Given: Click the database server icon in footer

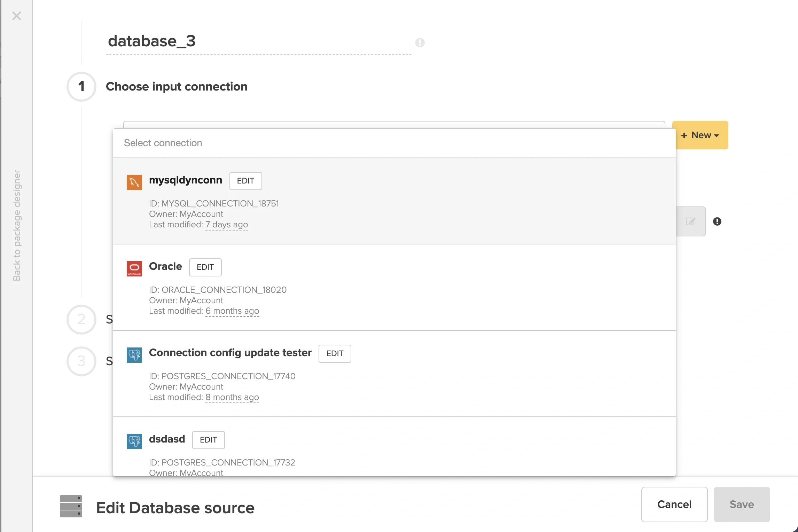Looking at the screenshot, I should pos(71,506).
